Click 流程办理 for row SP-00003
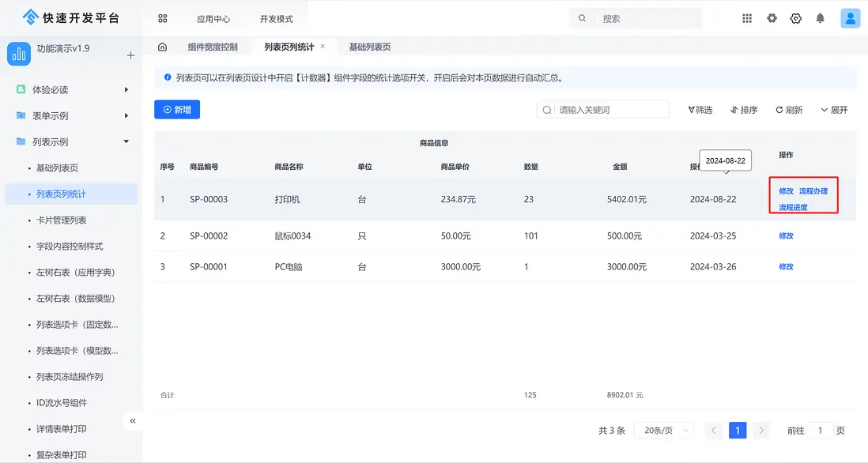Viewport: 868px width, 463px height. click(x=813, y=191)
